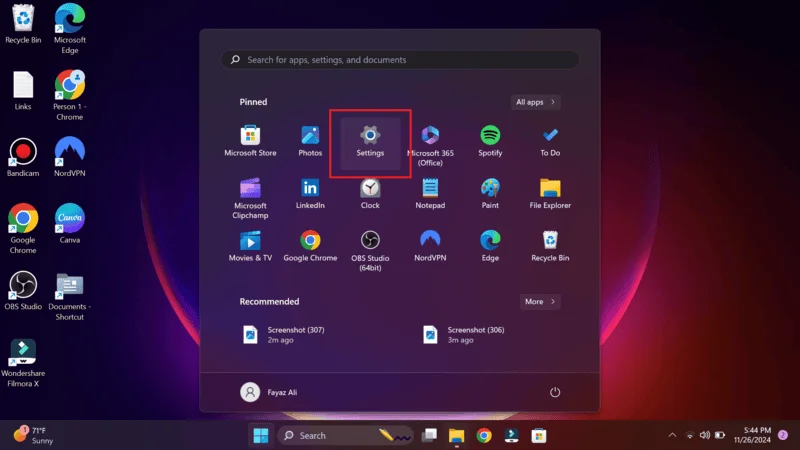Launch Notepad from Start menu

(x=430, y=194)
